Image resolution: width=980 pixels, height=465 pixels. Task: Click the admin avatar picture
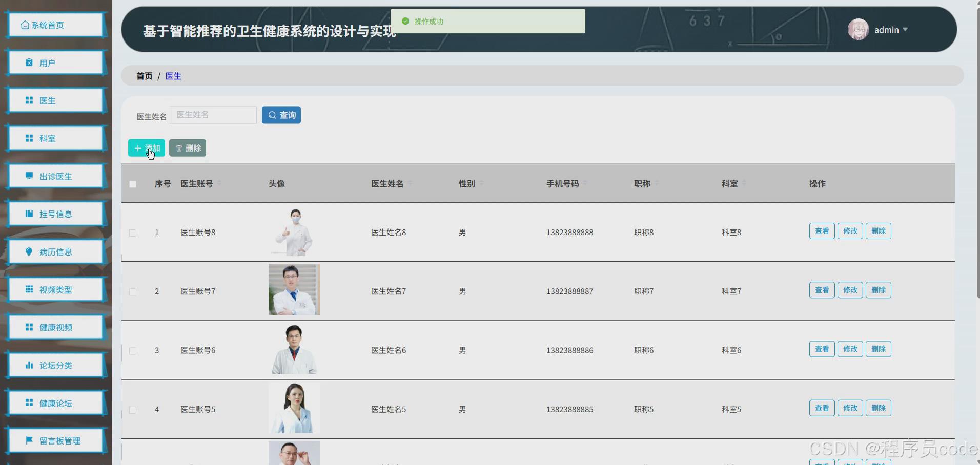pos(858,29)
